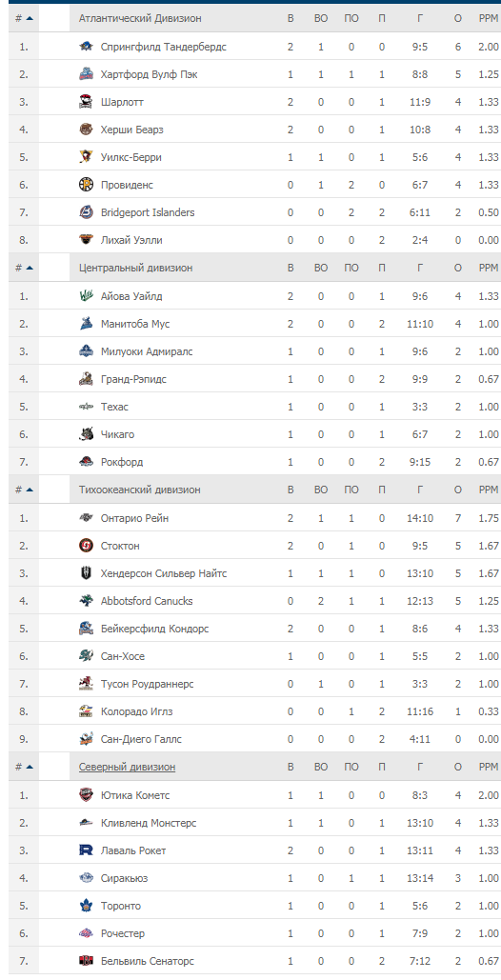Sort Atlantic division by PPM column
This screenshot has width=501, height=980.
pos(489,19)
